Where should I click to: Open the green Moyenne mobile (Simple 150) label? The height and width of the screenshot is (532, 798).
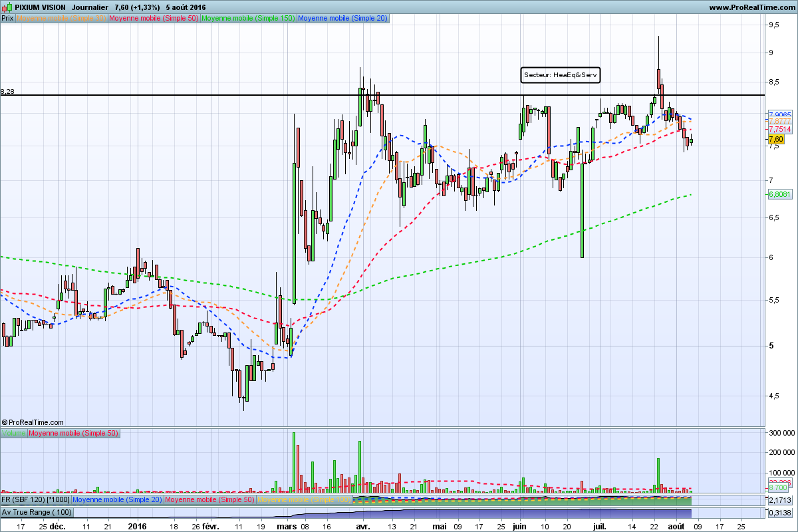click(x=248, y=19)
